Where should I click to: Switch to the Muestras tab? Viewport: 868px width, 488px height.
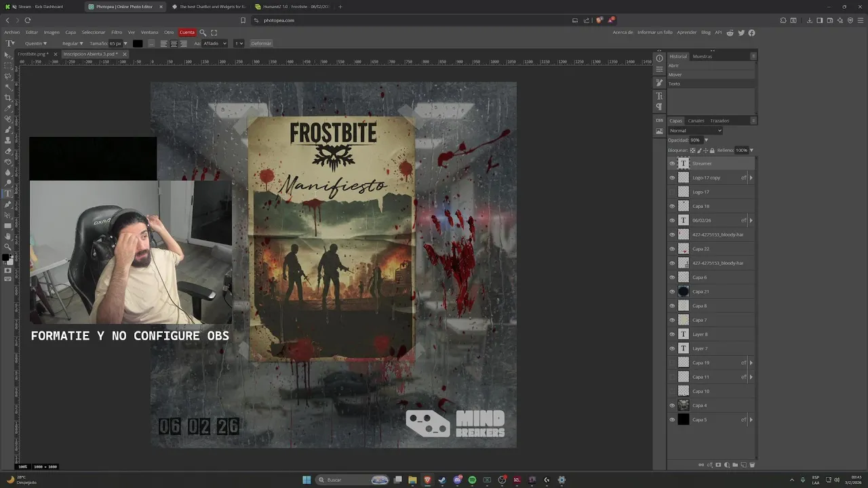[x=703, y=56]
